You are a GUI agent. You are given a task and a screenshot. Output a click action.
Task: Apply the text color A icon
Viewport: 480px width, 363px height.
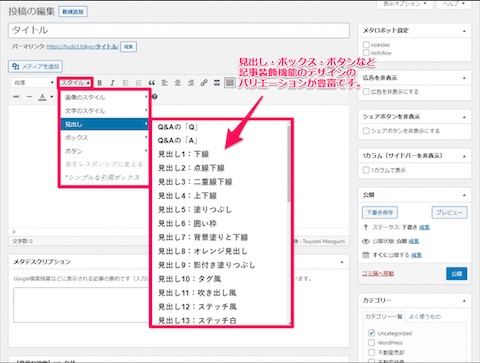[42, 97]
